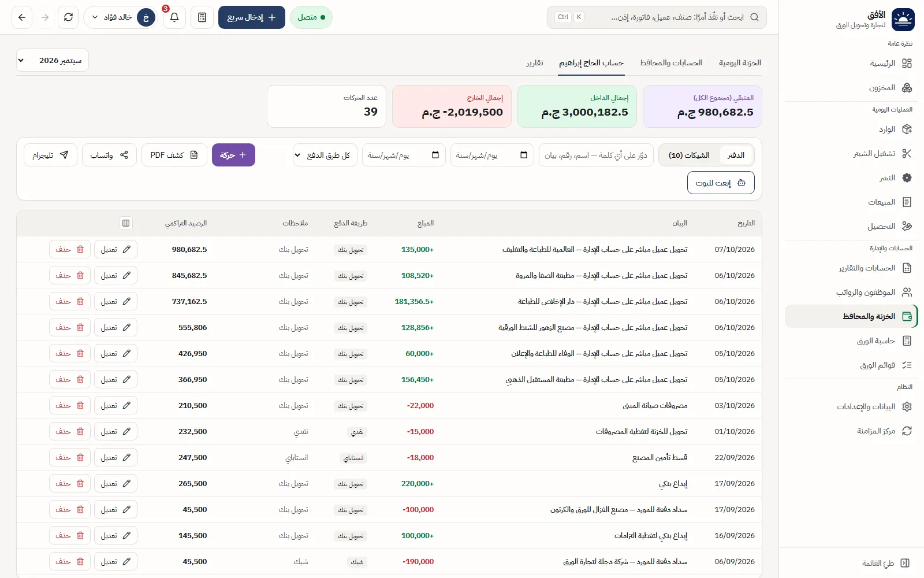This screenshot has height=578, width=924.
Task: Open تشغيل الشيتر in the sidebar
Action: coord(851,154)
